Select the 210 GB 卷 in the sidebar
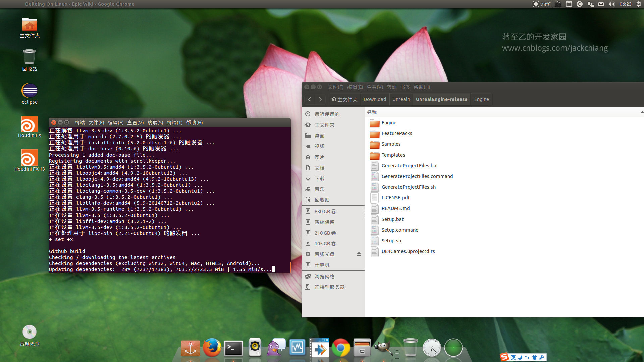 coord(325,233)
